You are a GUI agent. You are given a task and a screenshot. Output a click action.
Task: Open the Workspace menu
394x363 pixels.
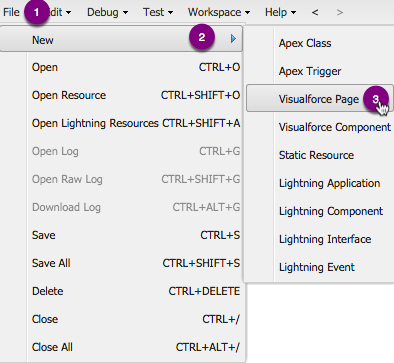(x=219, y=12)
